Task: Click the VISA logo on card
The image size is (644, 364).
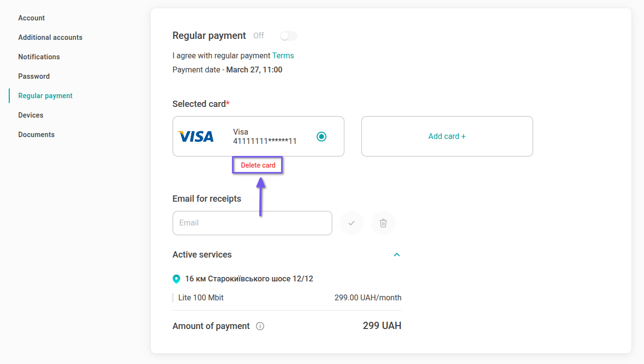Action: (196, 137)
